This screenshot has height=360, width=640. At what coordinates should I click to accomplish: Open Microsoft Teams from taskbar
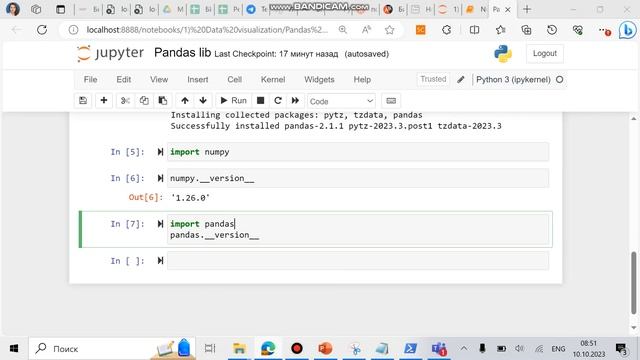(439, 349)
